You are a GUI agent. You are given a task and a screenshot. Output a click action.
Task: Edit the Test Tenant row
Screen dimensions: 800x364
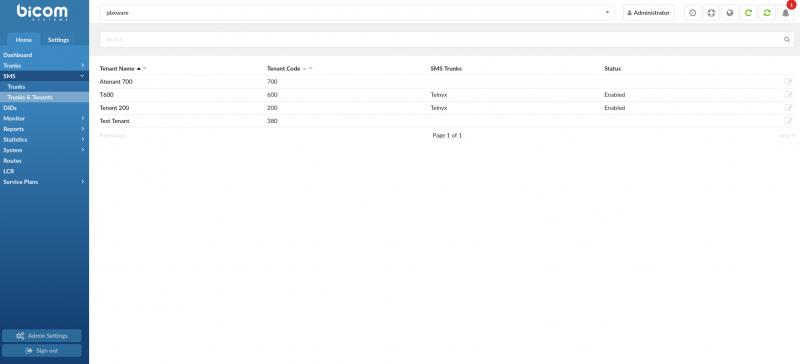pos(788,121)
